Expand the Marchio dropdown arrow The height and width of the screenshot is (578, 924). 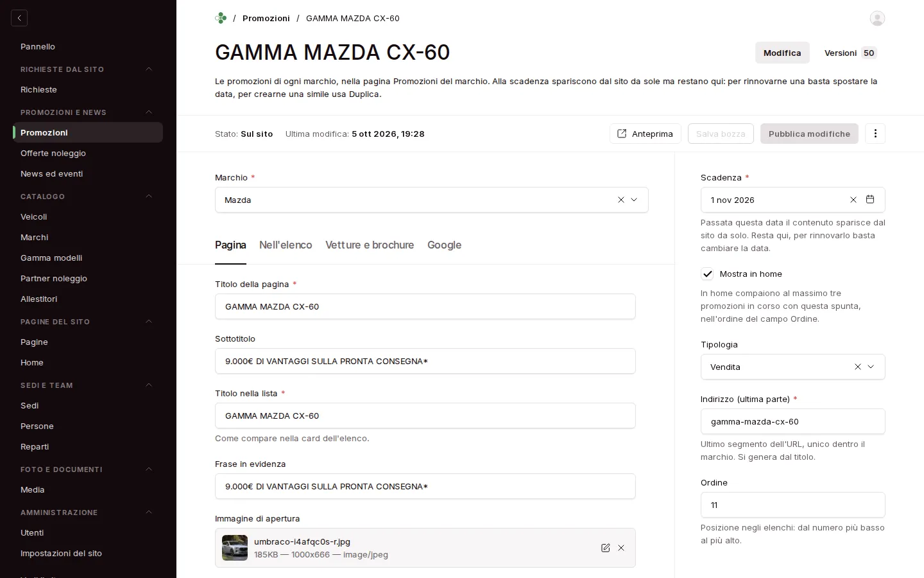(634, 200)
